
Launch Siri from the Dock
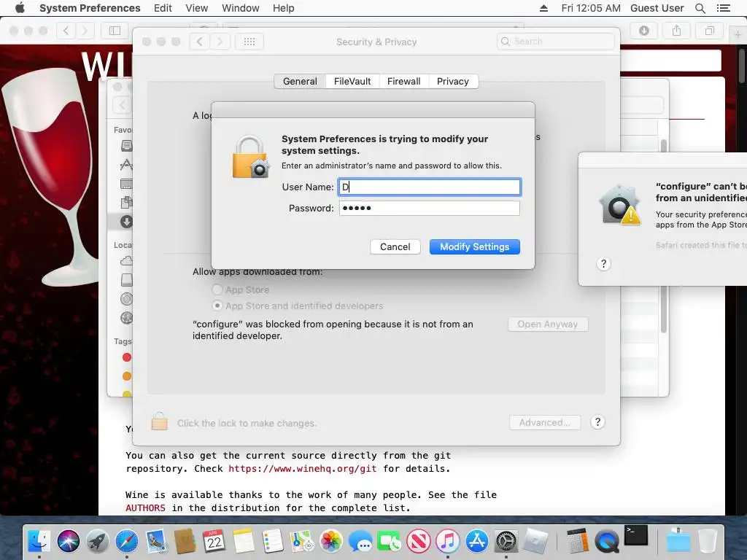(68, 542)
